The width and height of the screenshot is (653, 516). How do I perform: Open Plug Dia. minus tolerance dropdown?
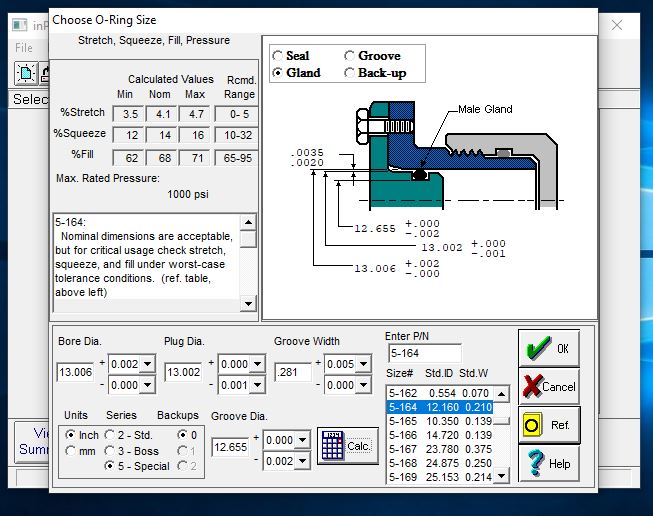pyautogui.click(x=257, y=385)
